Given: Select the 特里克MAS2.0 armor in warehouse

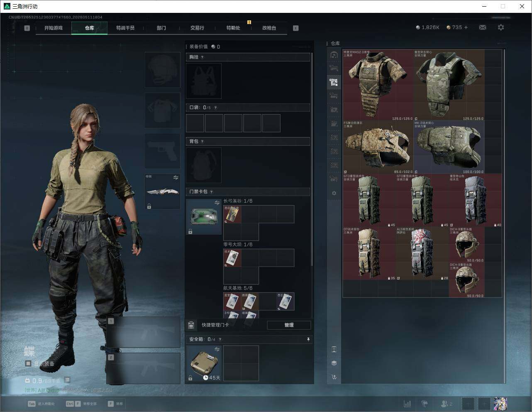Looking at the screenshot, I should pos(378,85).
